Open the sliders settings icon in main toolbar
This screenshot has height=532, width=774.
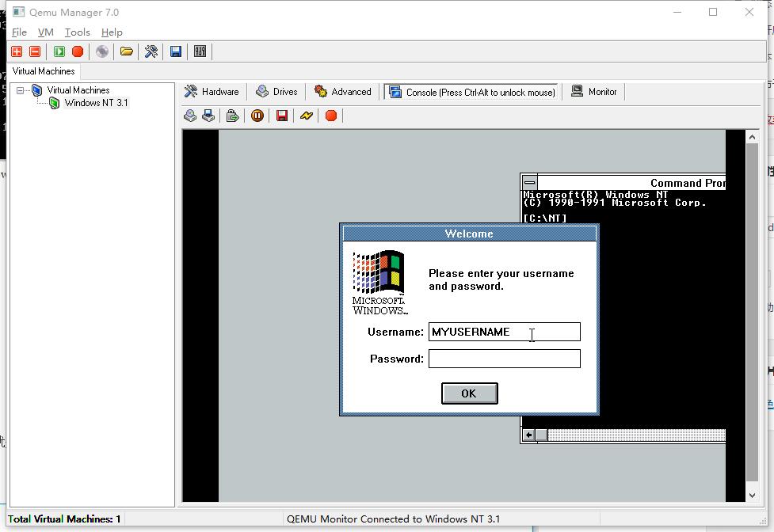pyautogui.click(x=200, y=51)
